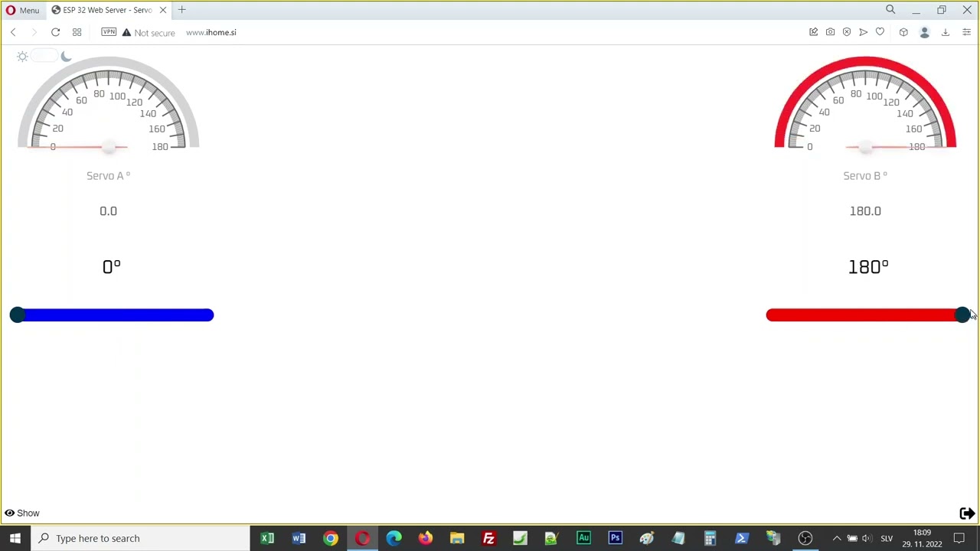The width and height of the screenshot is (980, 551).
Task: Click the red Servo B slider track
Action: coord(868,315)
